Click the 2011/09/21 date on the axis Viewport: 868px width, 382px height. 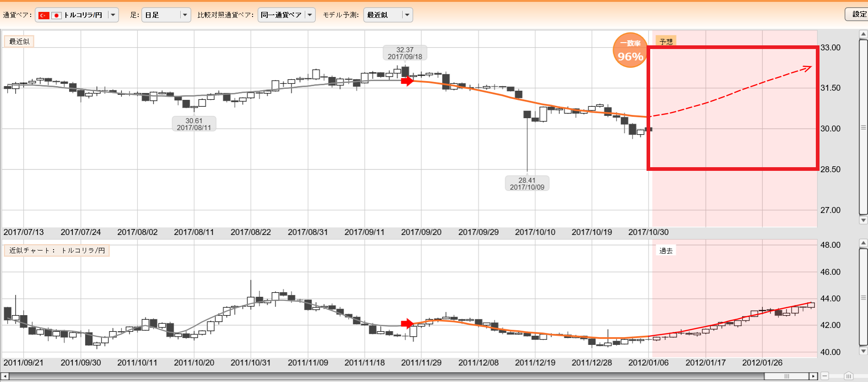tap(24, 363)
